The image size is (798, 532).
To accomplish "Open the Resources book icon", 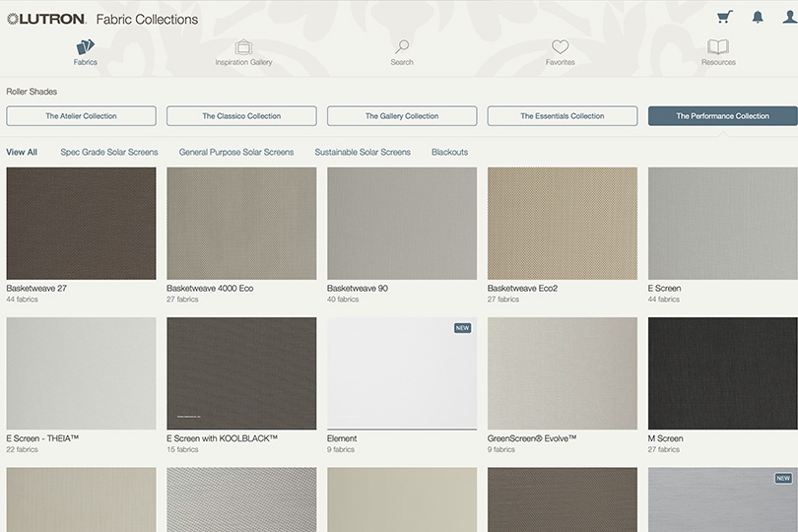I will [718, 47].
